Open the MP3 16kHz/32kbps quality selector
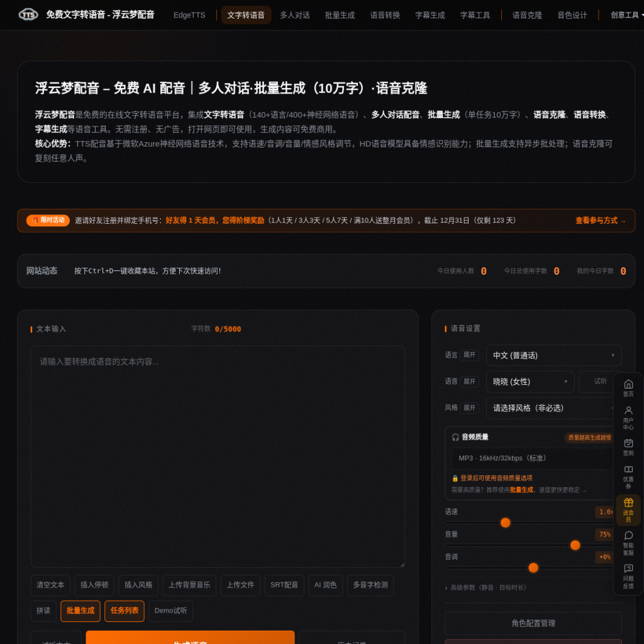 [533, 458]
